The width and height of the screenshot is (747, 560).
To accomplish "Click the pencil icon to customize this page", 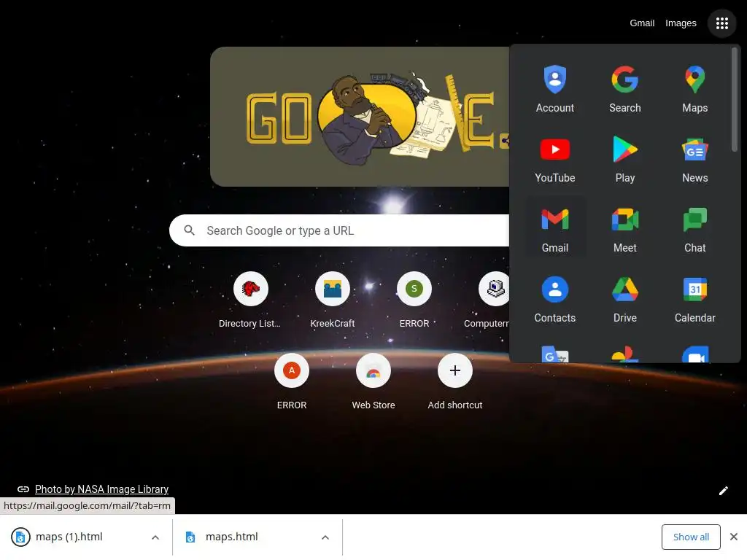I will (x=723, y=491).
